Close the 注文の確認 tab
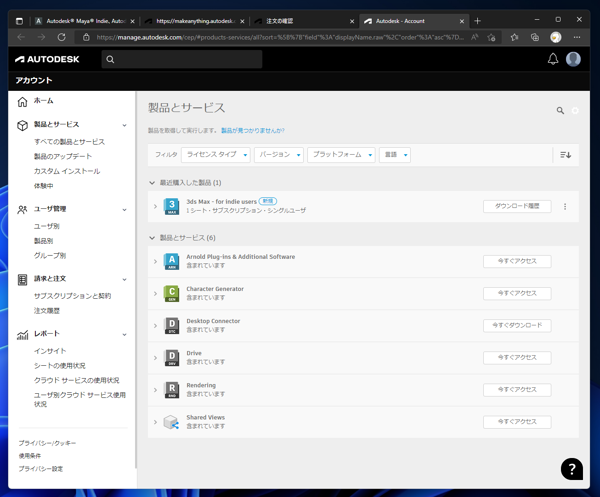The height and width of the screenshot is (497, 600). (x=352, y=21)
